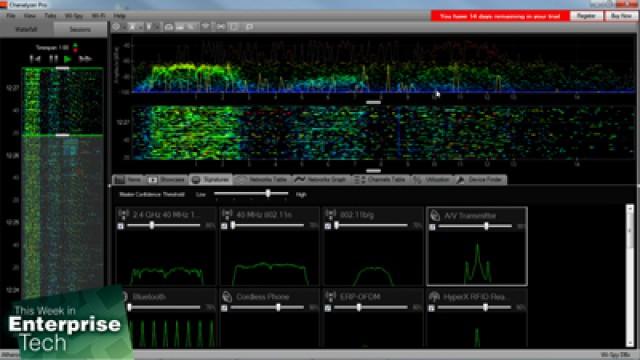Click the Networks Graph line icon
The height and width of the screenshot is (360, 640).
(x=300, y=180)
